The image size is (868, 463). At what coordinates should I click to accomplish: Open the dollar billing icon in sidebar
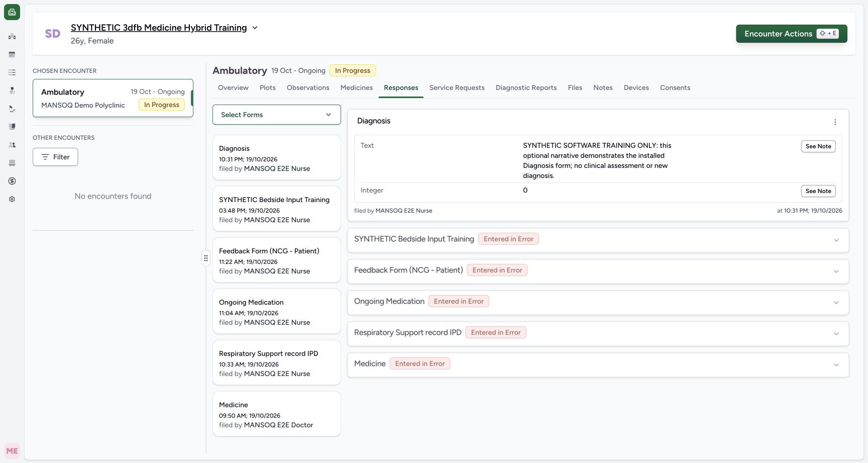click(12, 181)
